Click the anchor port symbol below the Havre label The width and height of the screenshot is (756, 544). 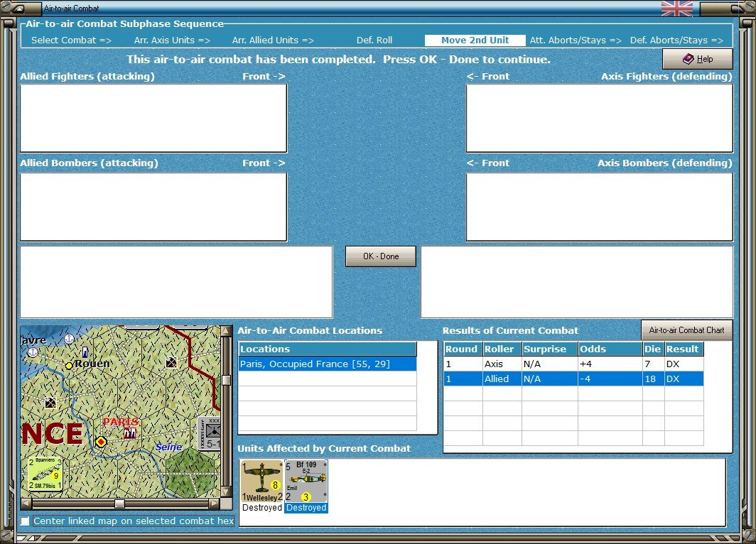pyautogui.click(x=33, y=352)
